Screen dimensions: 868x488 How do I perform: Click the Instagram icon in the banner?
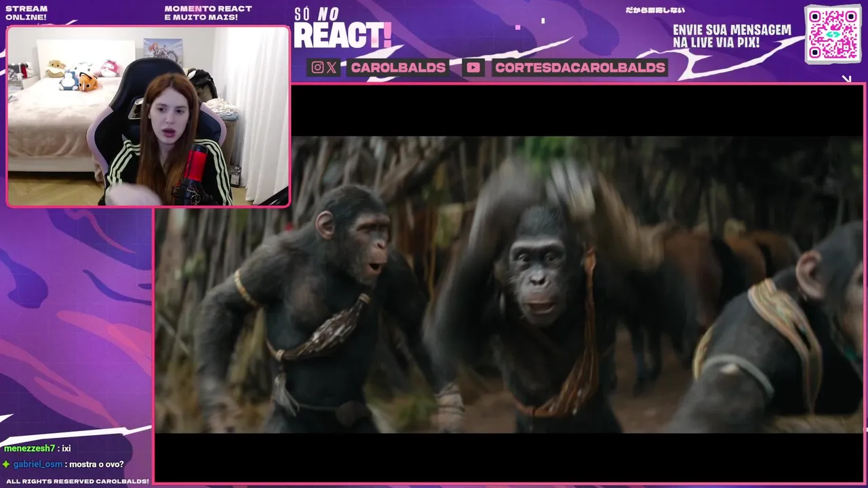click(317, 67)
